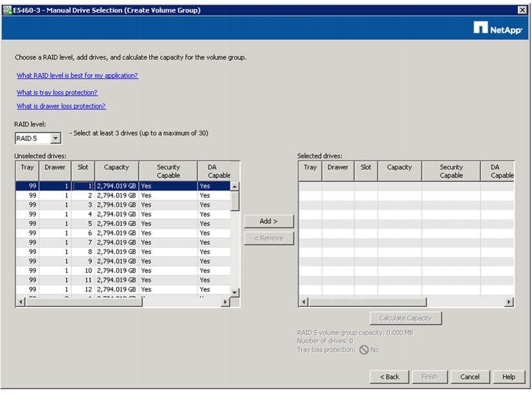
Task: Sort unselected drives by Slot column header
Action: [x=83, y=171]
